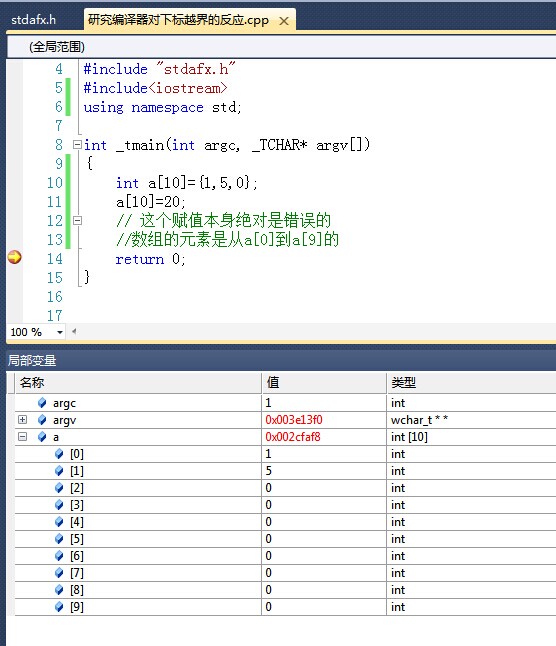Click line number 11 in the margin
Screen dimensions: 556x646
[54, 202]
